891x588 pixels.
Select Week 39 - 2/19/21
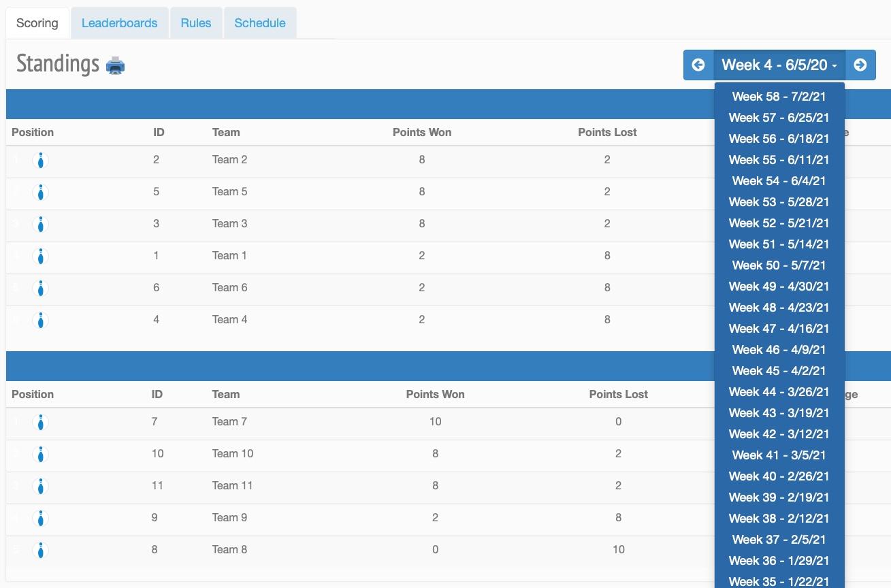pyautogui.click(x=779, y=497)
